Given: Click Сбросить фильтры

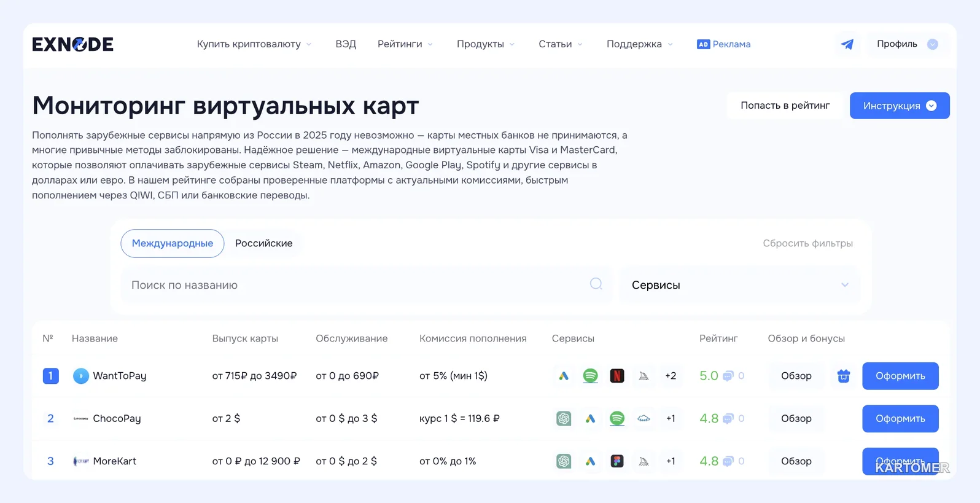Looking at the screenshot, I should (807, 243).
